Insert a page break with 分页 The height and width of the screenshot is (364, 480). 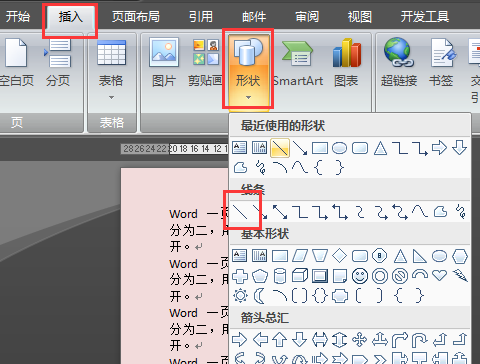(58, 63)
